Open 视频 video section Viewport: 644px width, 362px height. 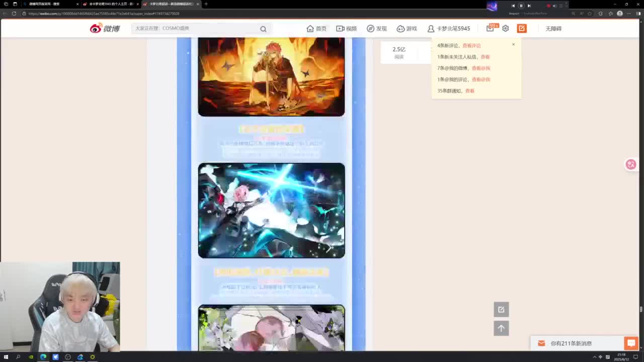tap(346, 29)
